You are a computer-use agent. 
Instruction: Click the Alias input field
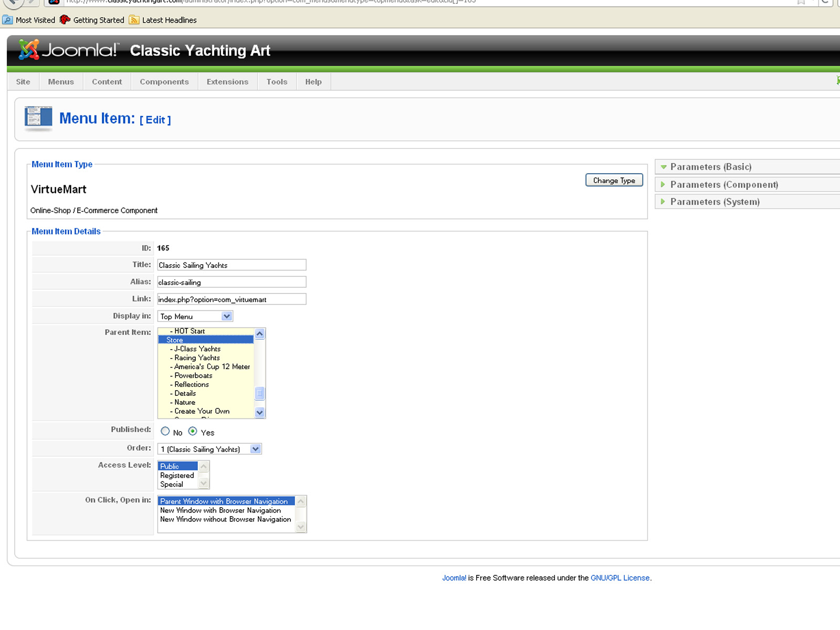(232, 282)
